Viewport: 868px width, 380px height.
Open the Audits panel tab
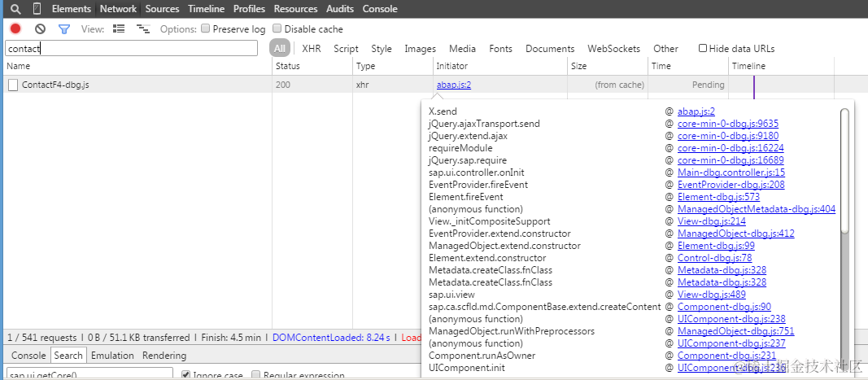click(x=340, y=9)
